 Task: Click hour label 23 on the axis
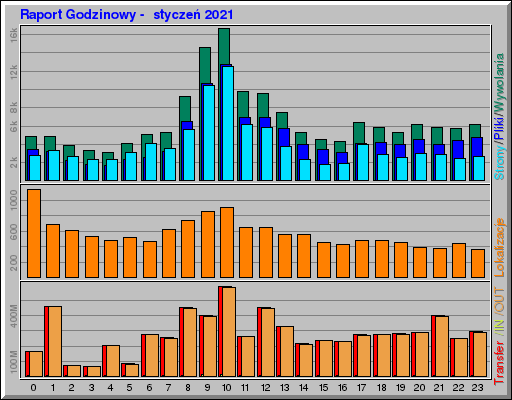[x=477, y=388]
